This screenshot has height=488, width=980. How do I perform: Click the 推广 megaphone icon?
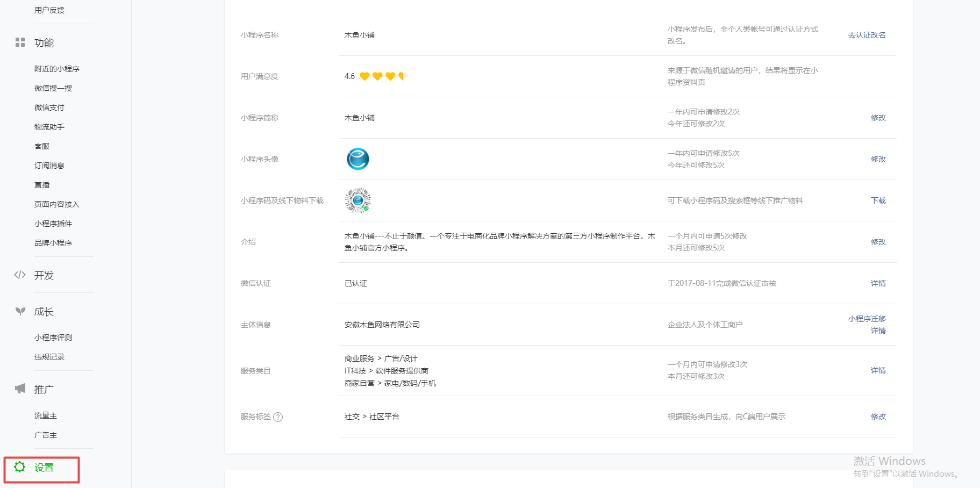point(20,389)
